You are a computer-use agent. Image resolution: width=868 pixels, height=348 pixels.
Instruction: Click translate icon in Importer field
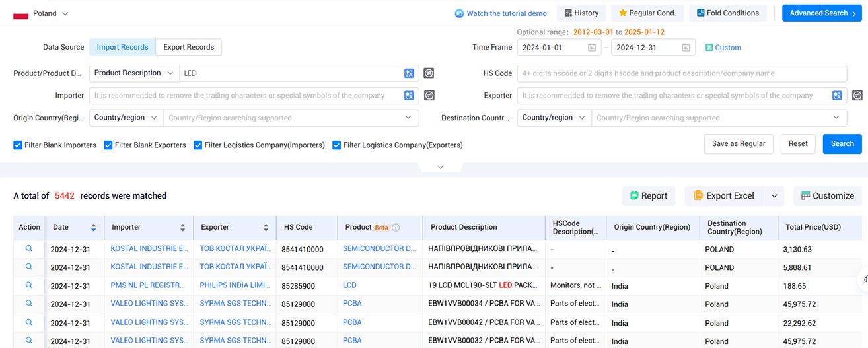[x=410, y=96]
